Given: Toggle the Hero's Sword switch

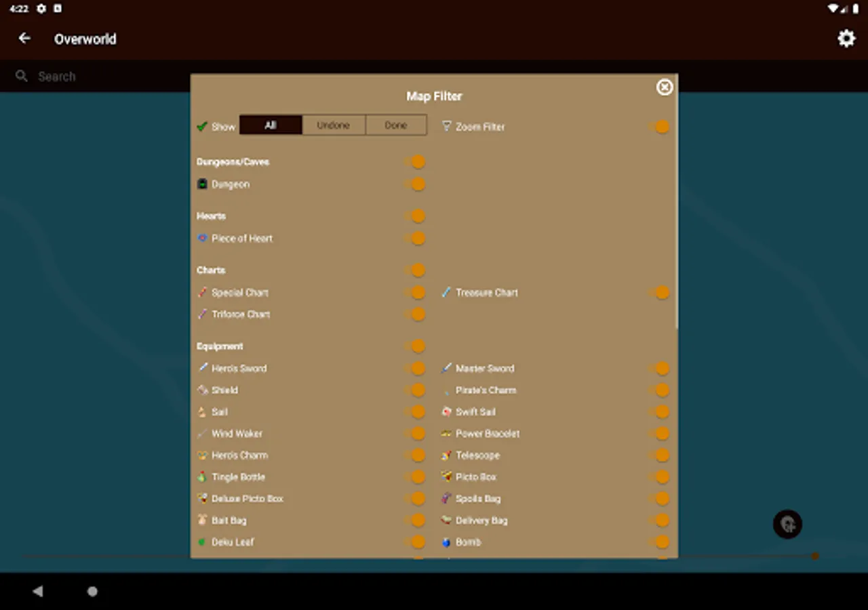Looking at the screenshot, I should pyautogui.click(x=415, y=368).
